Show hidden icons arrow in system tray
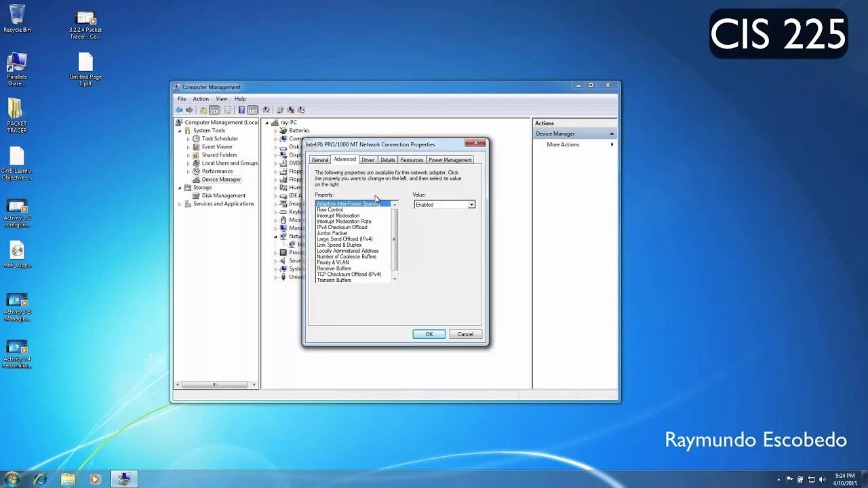This screenshot has height=488, width=868. click(x=778, y=479)
